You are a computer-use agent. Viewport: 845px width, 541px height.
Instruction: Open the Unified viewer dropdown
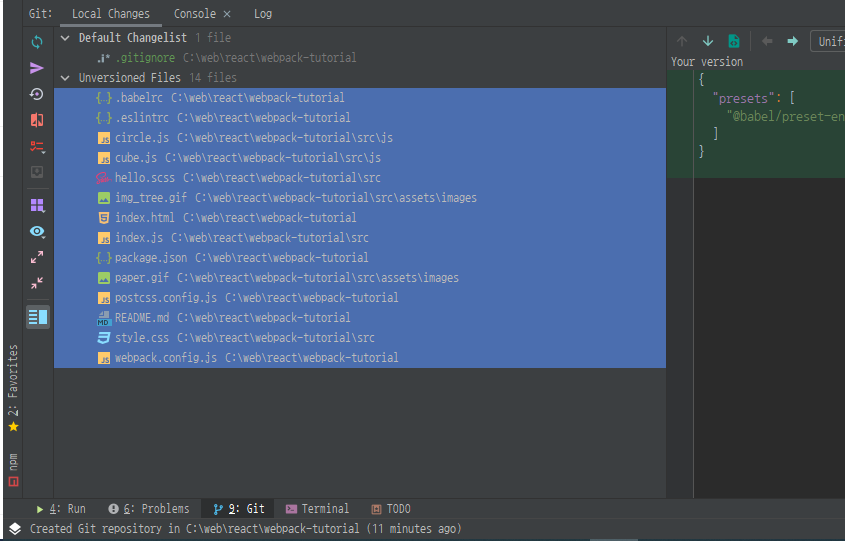[829, 41]
